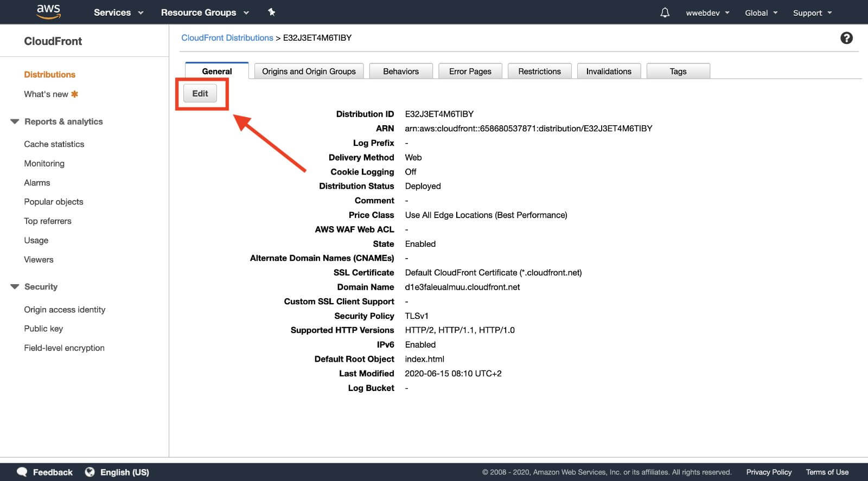Open Field-level encryption settings

[64, 348]
